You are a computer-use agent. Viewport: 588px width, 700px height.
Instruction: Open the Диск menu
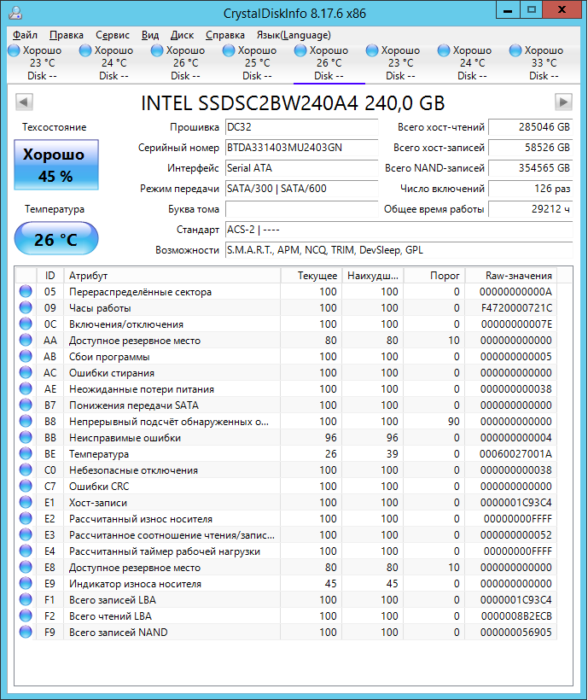182,35
